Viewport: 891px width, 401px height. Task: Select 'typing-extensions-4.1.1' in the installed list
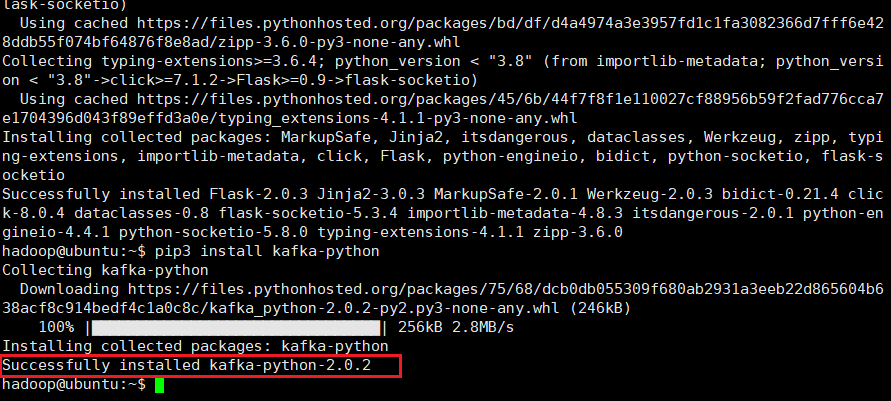click(420, 232)
